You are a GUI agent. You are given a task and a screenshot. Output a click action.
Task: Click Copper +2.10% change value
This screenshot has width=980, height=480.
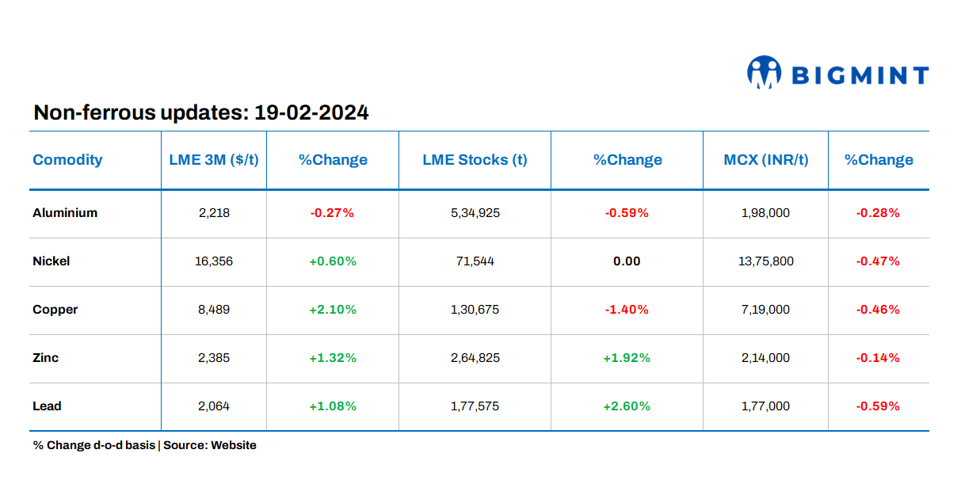333,309
